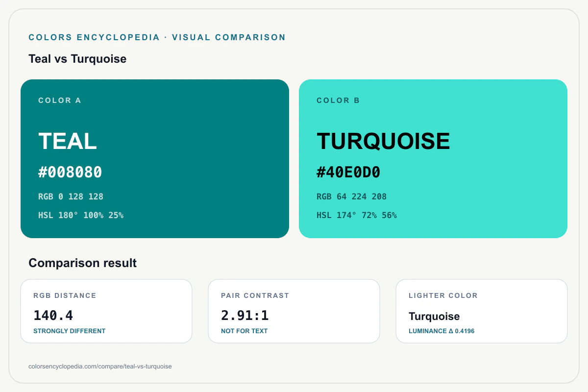Click the Colors Encyclopedia header text
588x392 pixels.
157,37
